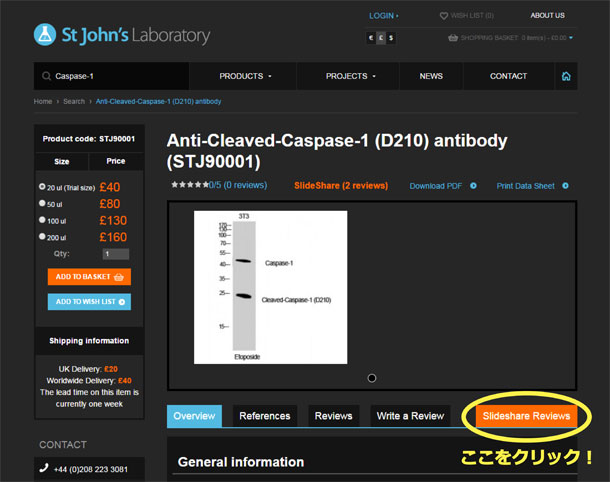
Task: Click the Download PDF arrow icon
Action: coord(473,186)
